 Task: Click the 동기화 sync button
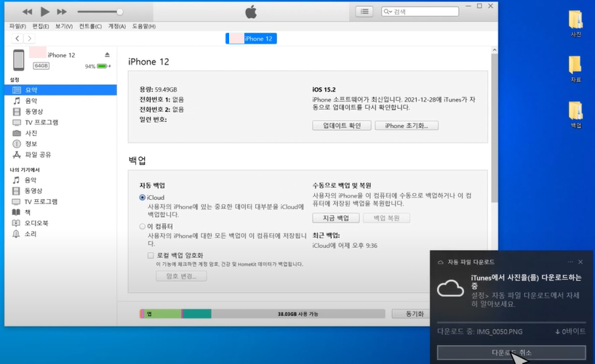click(415, 314)
